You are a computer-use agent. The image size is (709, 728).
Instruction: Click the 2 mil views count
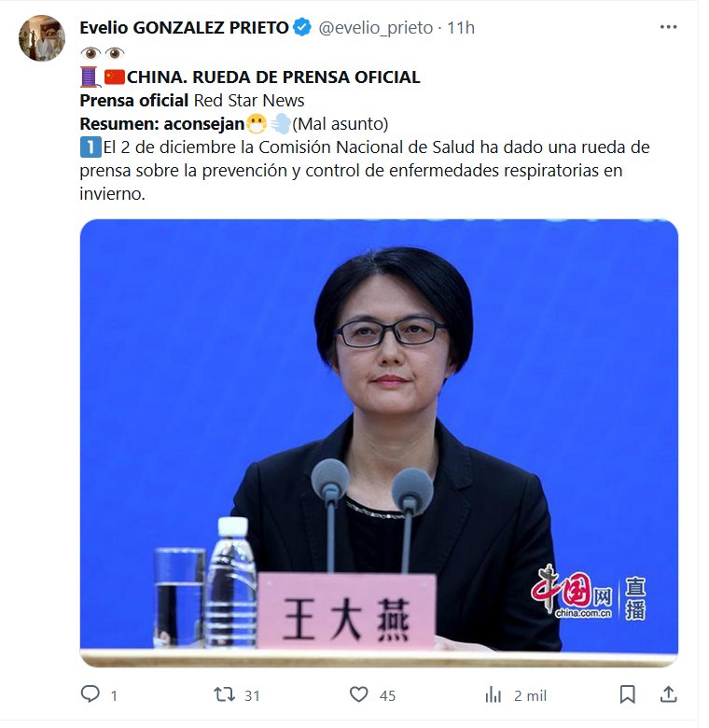(x=531, y=695)
